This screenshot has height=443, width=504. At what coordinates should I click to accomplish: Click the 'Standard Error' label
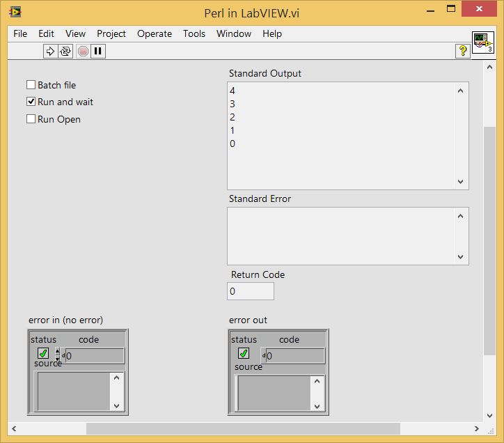[x=260, y=199]
